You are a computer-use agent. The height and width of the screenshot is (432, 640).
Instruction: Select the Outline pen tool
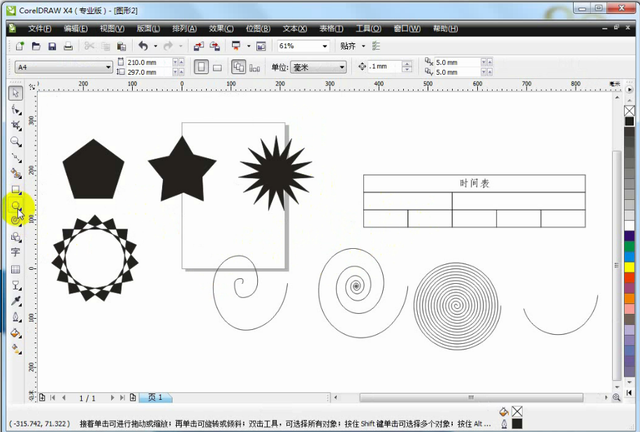(x=16, y=317)
